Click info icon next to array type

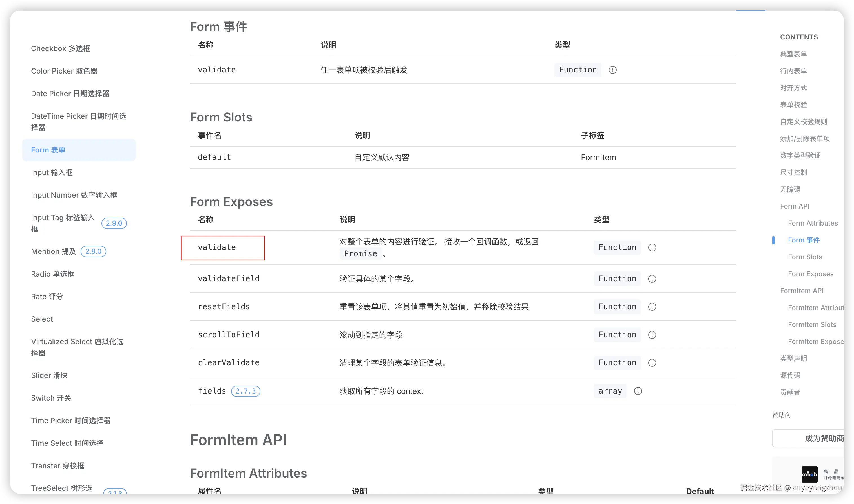pyautogui.click(x=638, y=391)
